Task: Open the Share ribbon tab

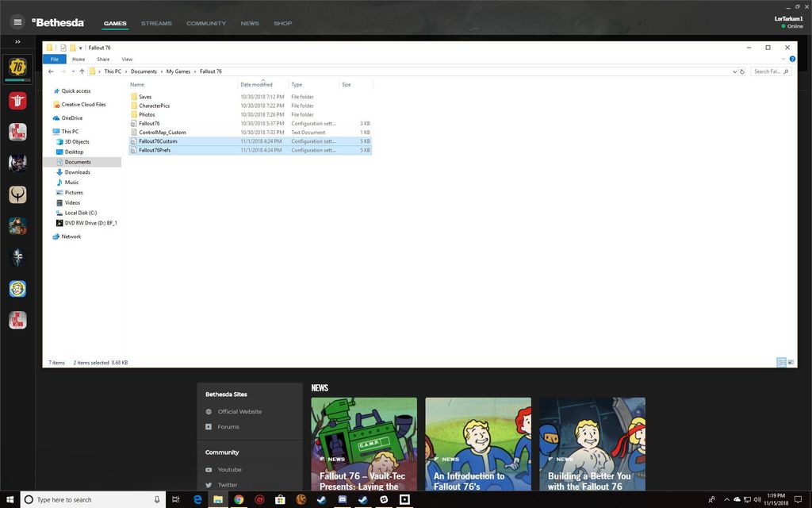Action: tap(103, 59)
